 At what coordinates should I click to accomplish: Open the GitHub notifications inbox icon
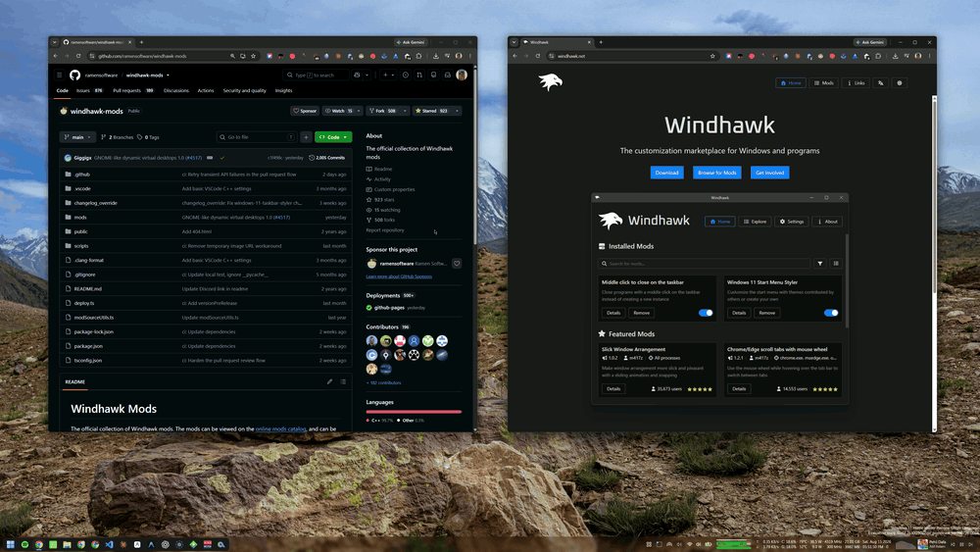click(448, 75)
